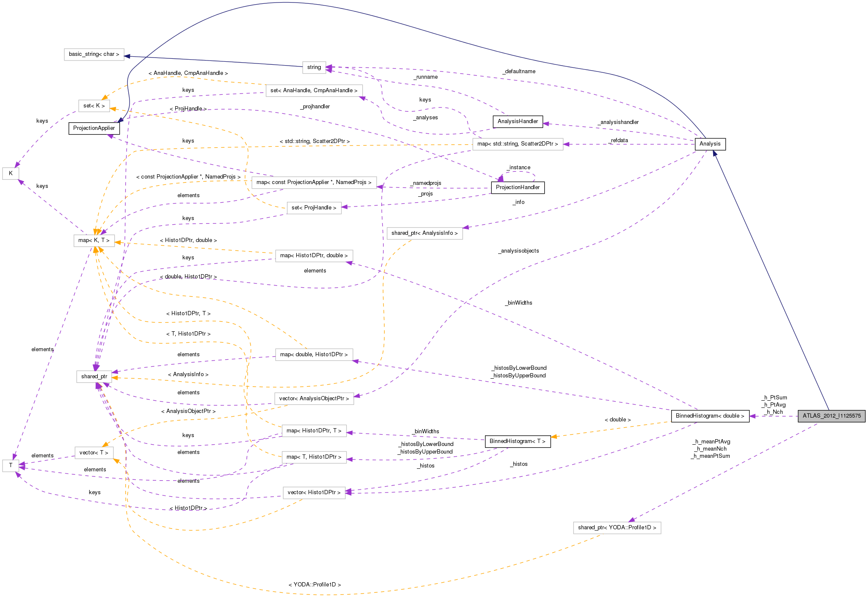
Task: Click the string class node
Action: (314, 67)
